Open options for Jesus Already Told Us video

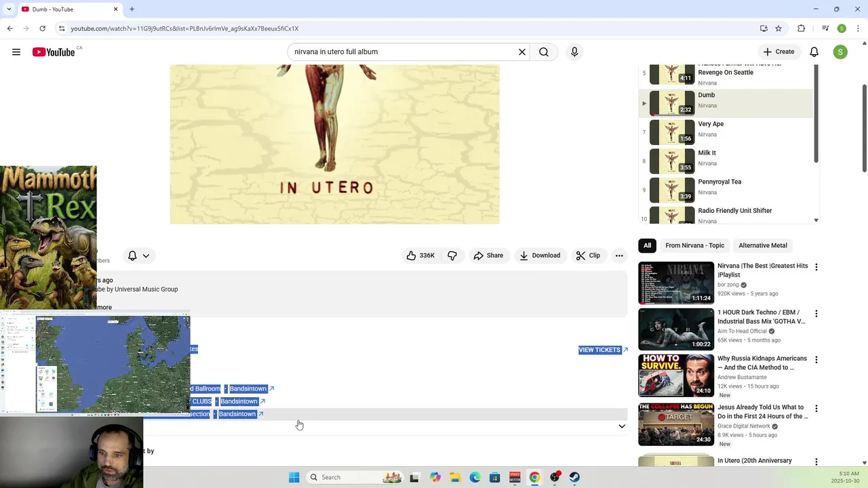click(x=816, y=409)
